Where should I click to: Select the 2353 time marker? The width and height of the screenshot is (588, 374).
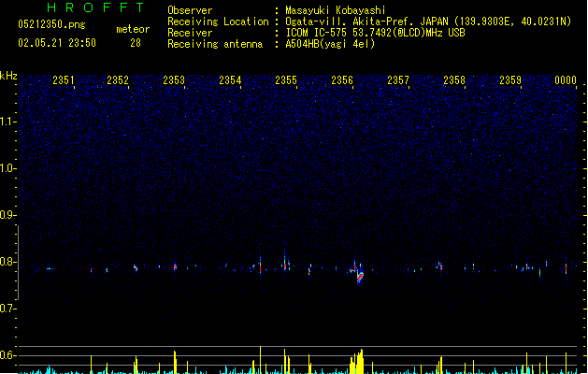coord(174,80)
